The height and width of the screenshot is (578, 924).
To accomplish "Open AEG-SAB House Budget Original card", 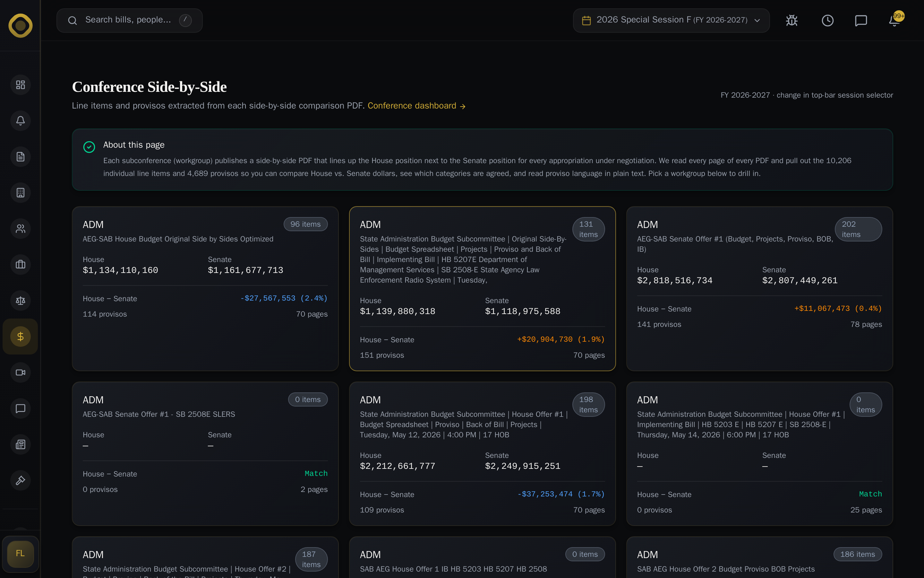I will tap(205, 289).
